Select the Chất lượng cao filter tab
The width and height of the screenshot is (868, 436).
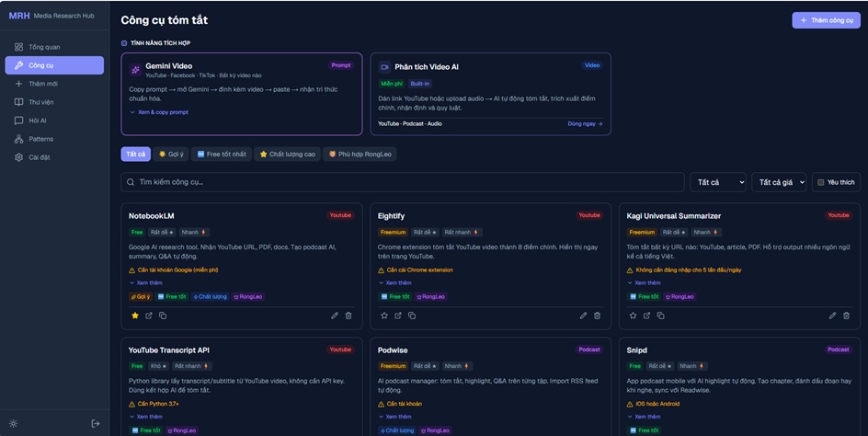coord(287,154)
